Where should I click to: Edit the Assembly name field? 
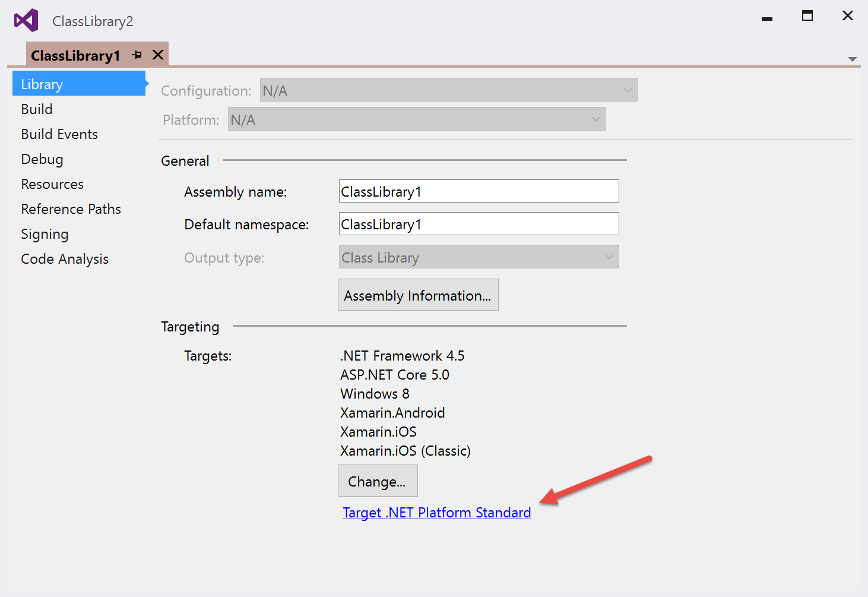pyautogui.click(x=479, y=191)
